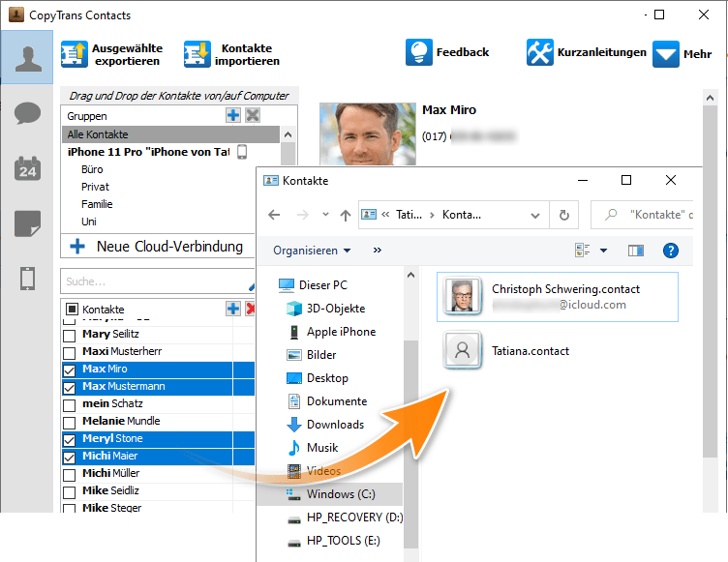Screen dimensions: 728x562
Task: Check the Melanie Mundle checkbox
Action: tap(69, 423)
